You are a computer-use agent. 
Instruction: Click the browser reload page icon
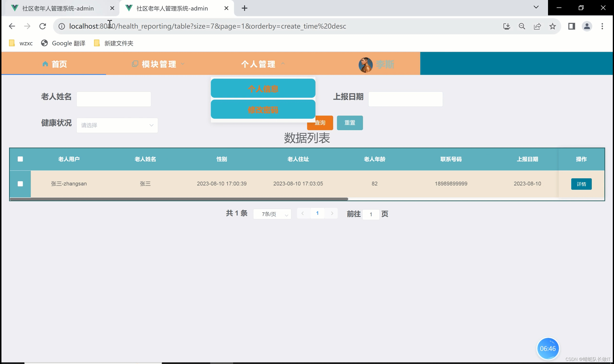pyautogui.click(x=43, y=26)
